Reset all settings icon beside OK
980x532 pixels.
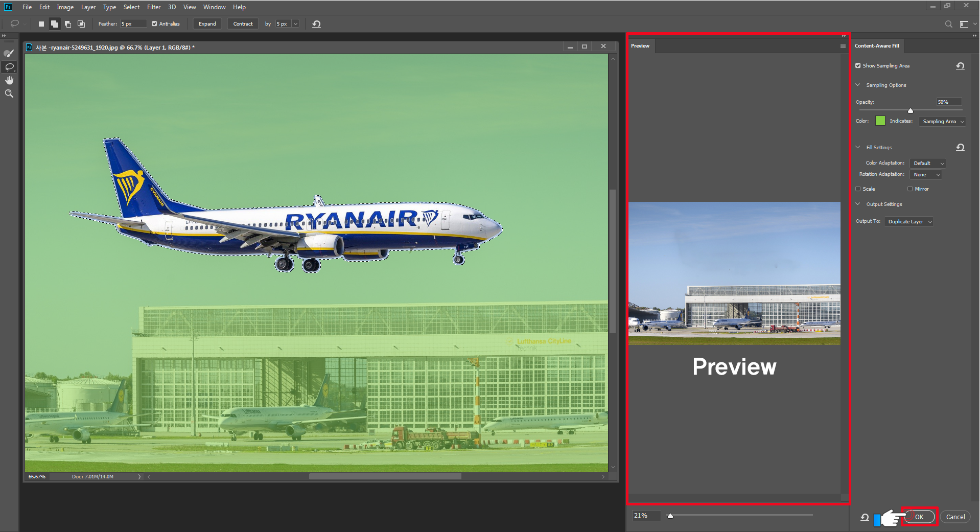click(x=865, y=517)
